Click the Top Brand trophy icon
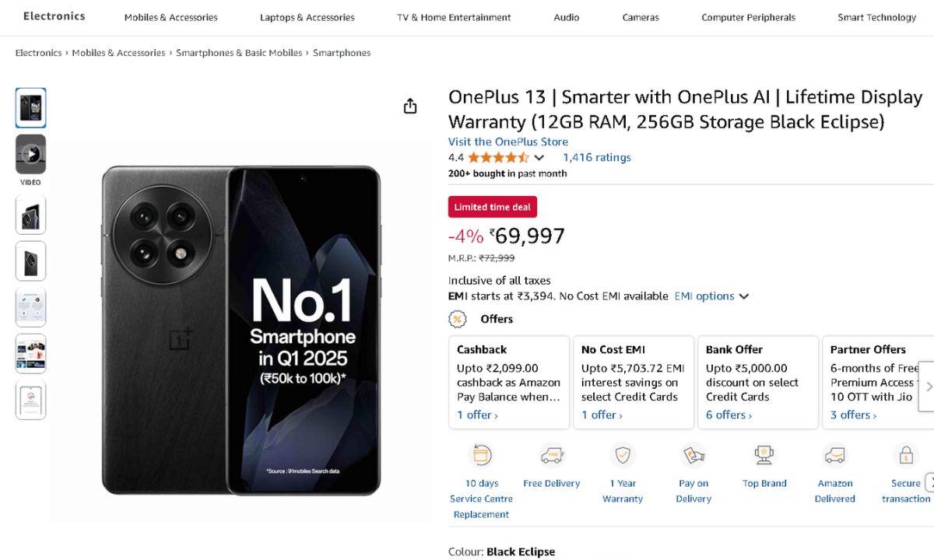This screenshot has width=934, height=560. (764, 456)
